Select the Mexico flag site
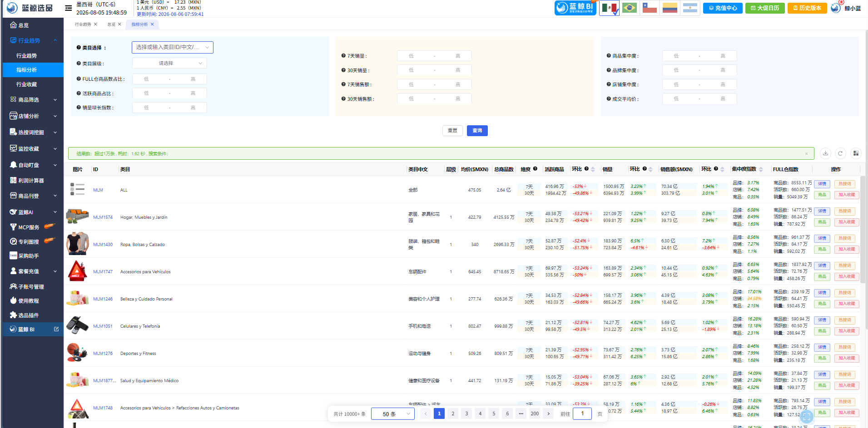 (609, 8)
